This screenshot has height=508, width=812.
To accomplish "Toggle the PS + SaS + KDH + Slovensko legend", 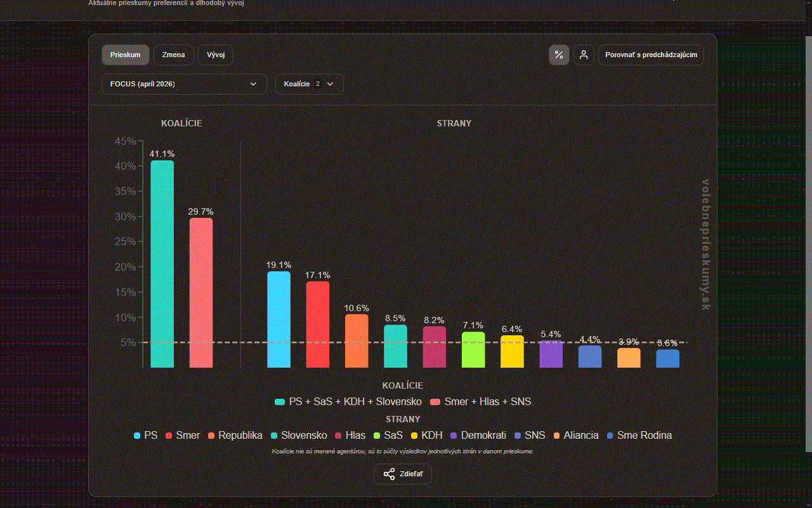I will pos(348,402).
